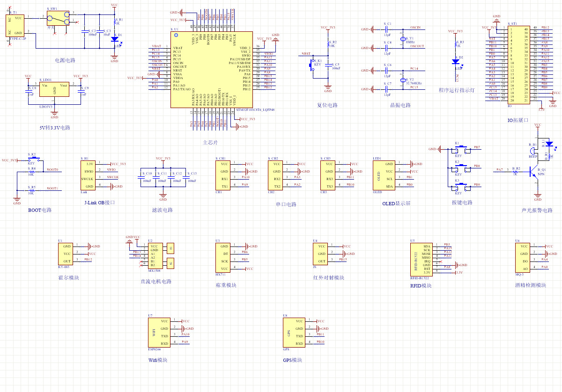The height and width of the screenshot is (392, 562).
Task: Click the TYPE-C-2P connector S_T1
Action: [15, 26]
